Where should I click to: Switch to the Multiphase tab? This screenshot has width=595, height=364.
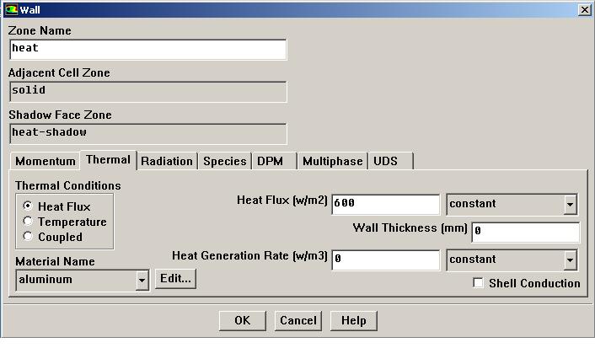tap(332, 161)
